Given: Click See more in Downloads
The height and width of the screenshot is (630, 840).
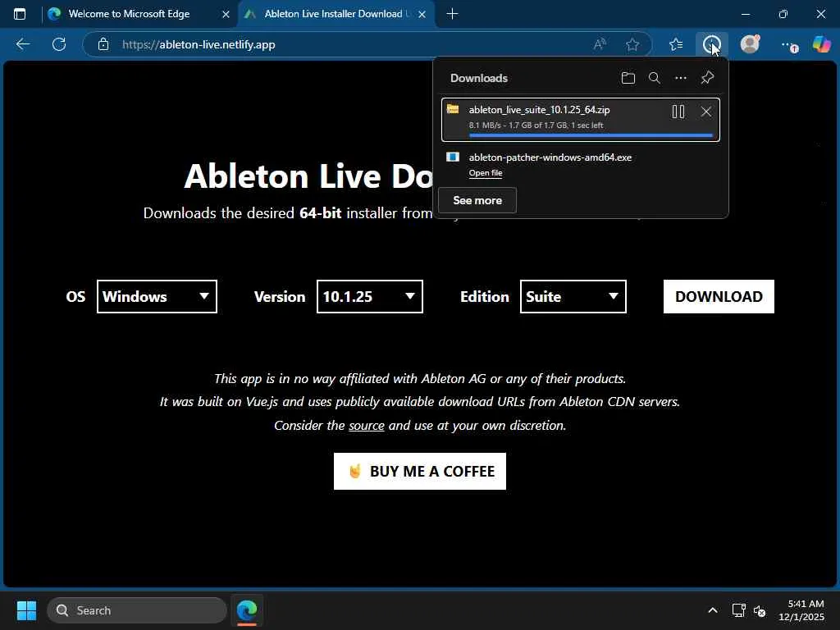Looking at the screenshot, I should [x=477, y=200].
